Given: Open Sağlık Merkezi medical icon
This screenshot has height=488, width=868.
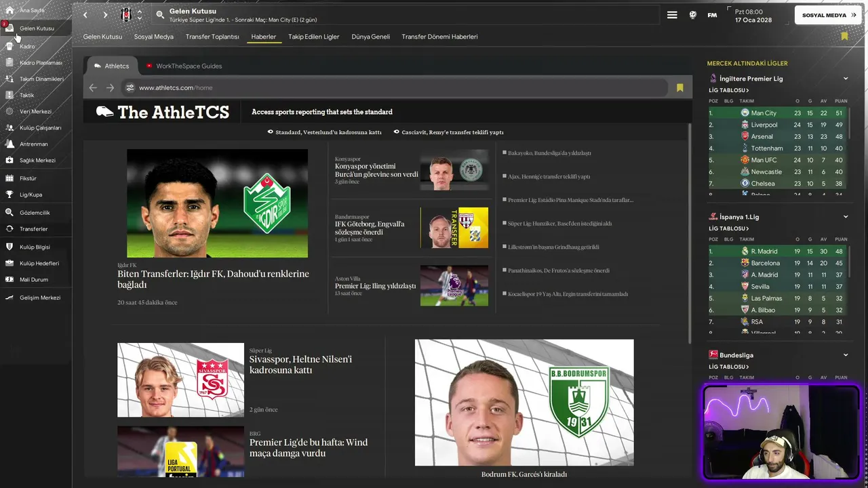Looking at the screenshot, I should click(9, 160).
